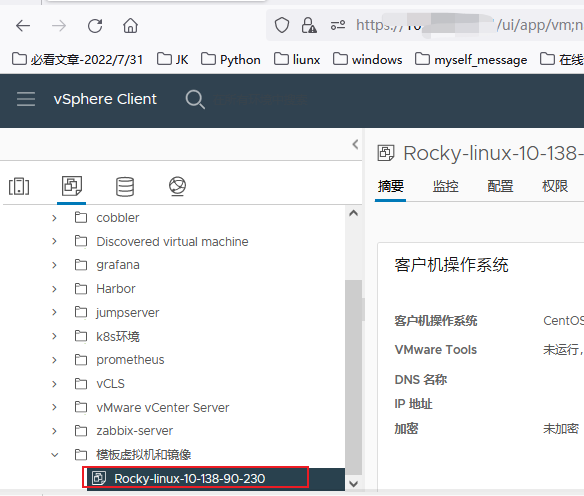The width and height of the screenshot is (584, 496).
Task: Select the zabbix-server folder icon
Action: [81, 431]
